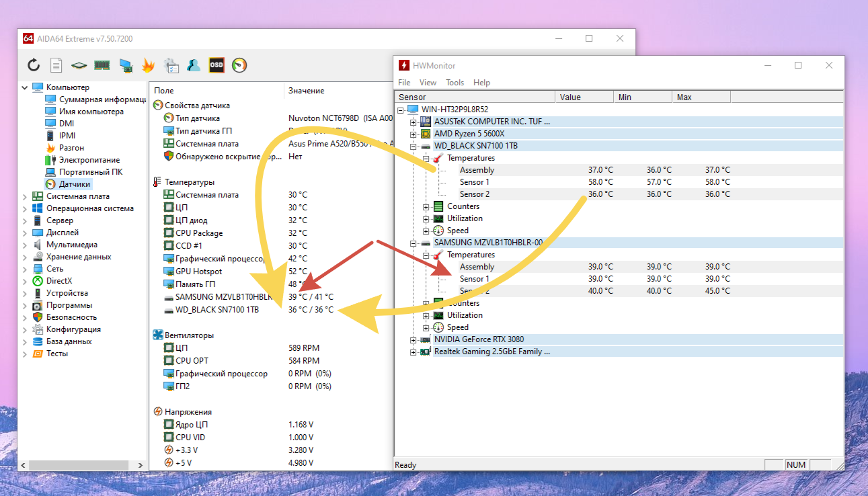Click the Refresh arrow icon in AIDA64 toolbar
Viewport: 868px width, 496px height.
[34, 65]
